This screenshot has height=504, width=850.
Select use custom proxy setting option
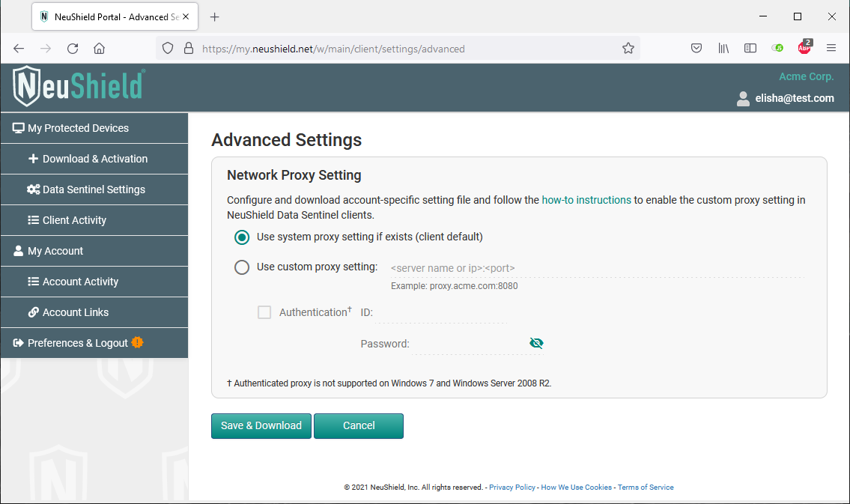click(241, 267)
